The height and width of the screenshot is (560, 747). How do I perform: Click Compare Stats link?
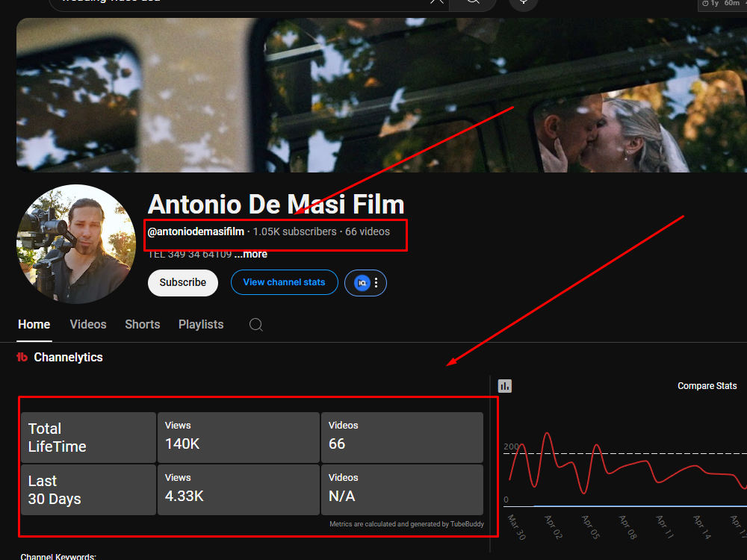[x=707, y=386]
